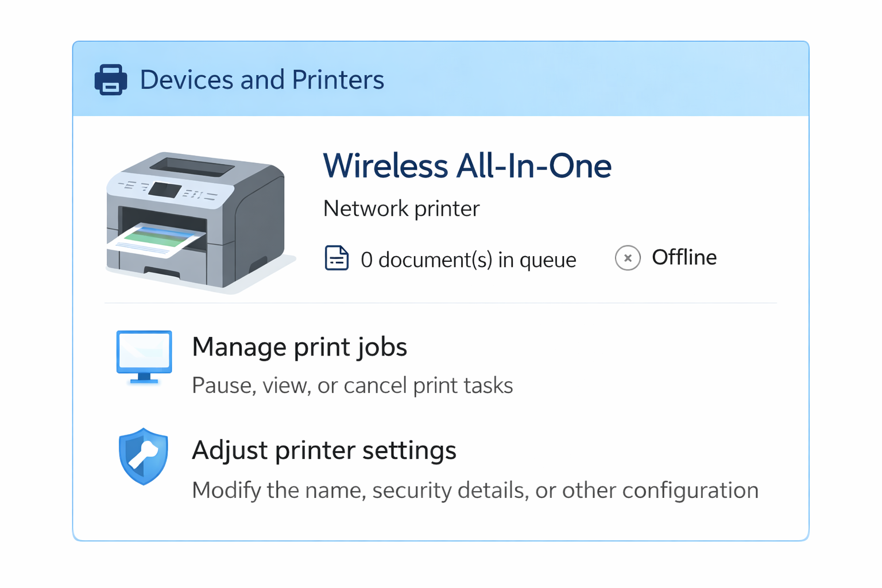Open Manage print jobs
882x588 pixels.
pyautogui.click(x=299, y=347)
